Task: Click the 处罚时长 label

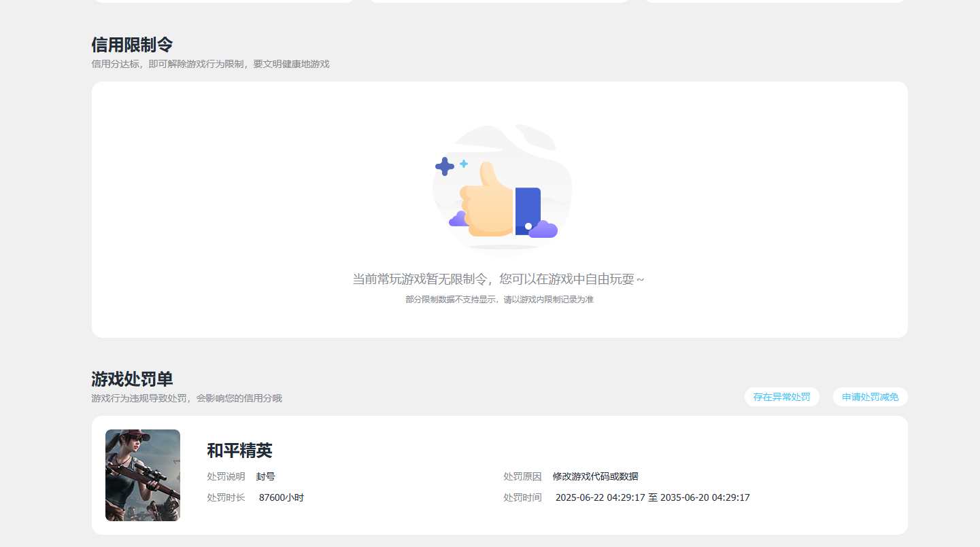Action: pos(226,498)
